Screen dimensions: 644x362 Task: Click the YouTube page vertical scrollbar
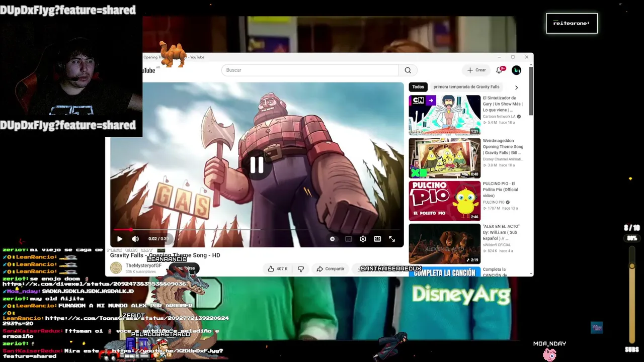(x=531, y=90)
